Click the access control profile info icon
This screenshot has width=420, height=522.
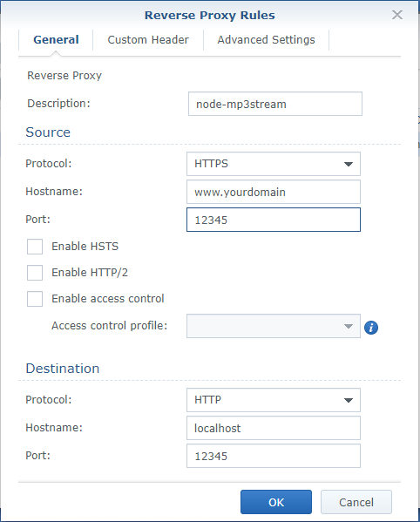[x=371, y=328]
